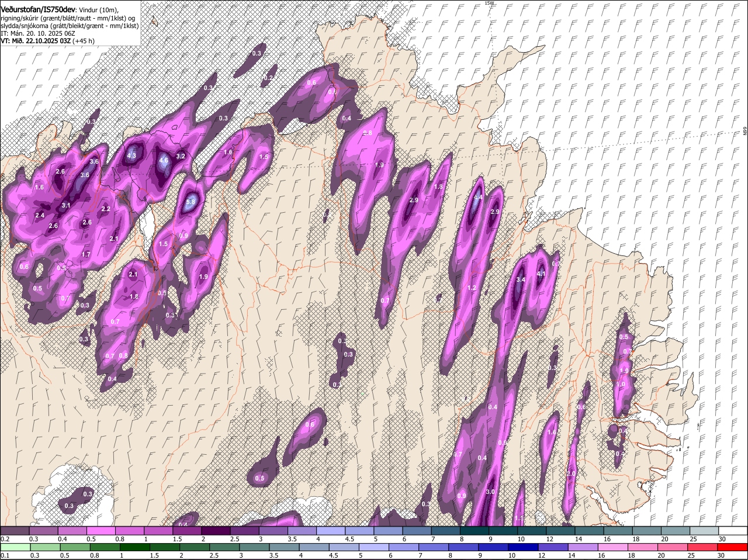
Task: Select the top legend swatch between 10 and 12
Action: click(x=532, y=531)
